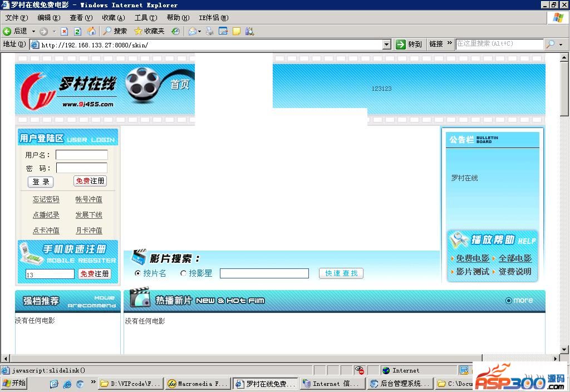The image size is (570, 392).
Task: Click the 用户名 input field
Action: click(81, 155)
